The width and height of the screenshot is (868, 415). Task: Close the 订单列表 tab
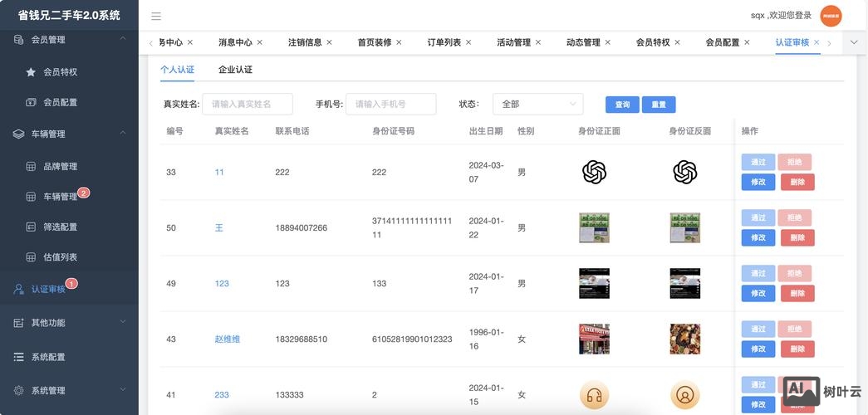[468, 42]
